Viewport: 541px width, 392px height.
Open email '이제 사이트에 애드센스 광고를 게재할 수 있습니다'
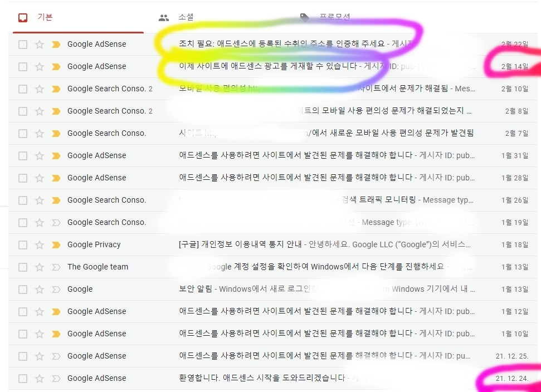coord(268,66)
